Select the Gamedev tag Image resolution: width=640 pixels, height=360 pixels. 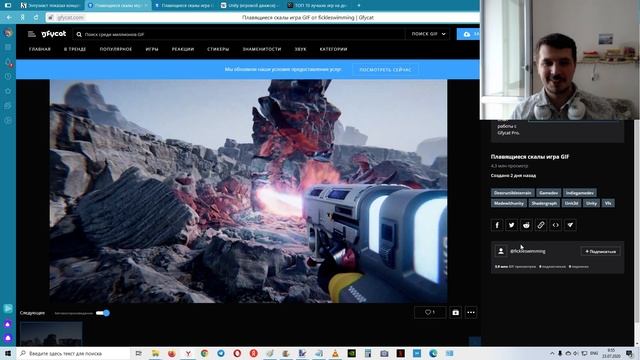click(548, 193)
